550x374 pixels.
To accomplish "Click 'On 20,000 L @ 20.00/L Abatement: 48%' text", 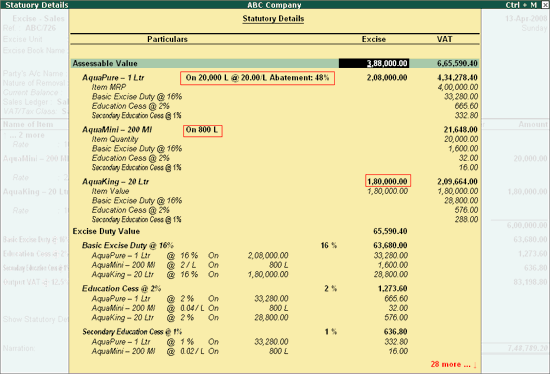I will 257,78.
